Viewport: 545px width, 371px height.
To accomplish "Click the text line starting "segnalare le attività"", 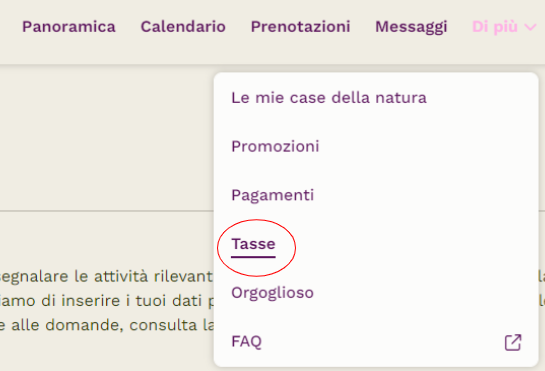I will (106, 277).
